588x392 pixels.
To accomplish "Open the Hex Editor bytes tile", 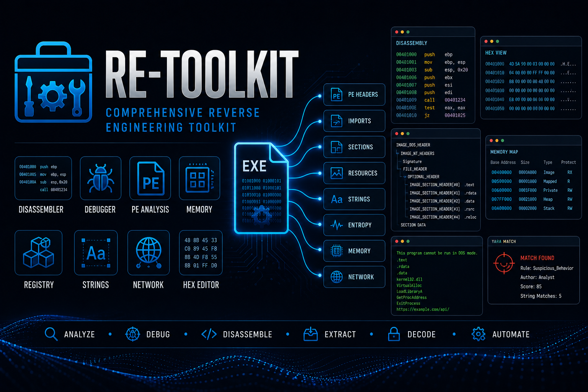I will point(201,253).
